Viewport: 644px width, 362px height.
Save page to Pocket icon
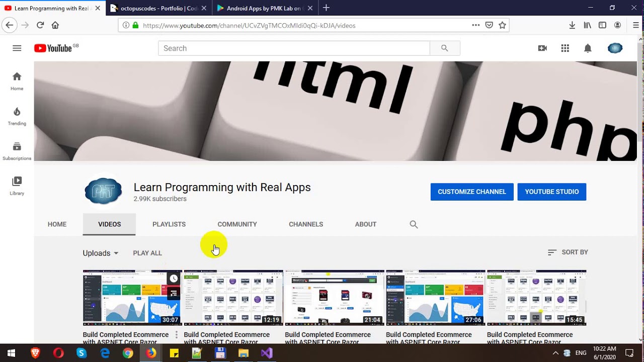tap(489, 25)
